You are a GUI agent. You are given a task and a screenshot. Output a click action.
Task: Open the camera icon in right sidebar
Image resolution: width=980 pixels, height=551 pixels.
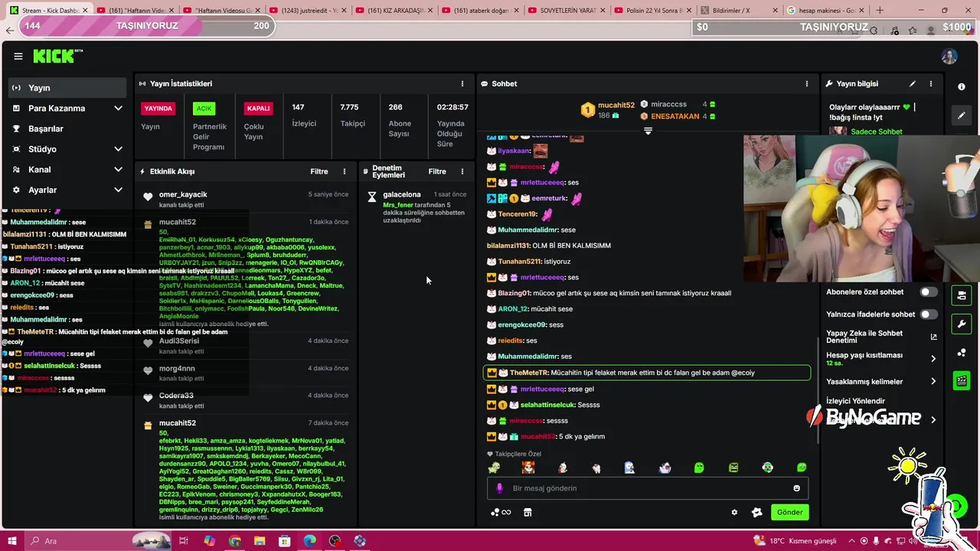(962, 295)
